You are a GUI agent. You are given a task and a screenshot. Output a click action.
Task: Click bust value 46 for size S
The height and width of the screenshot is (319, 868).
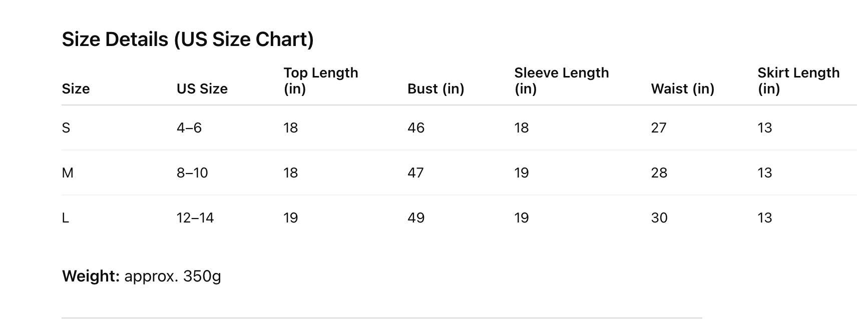[416, 128]
